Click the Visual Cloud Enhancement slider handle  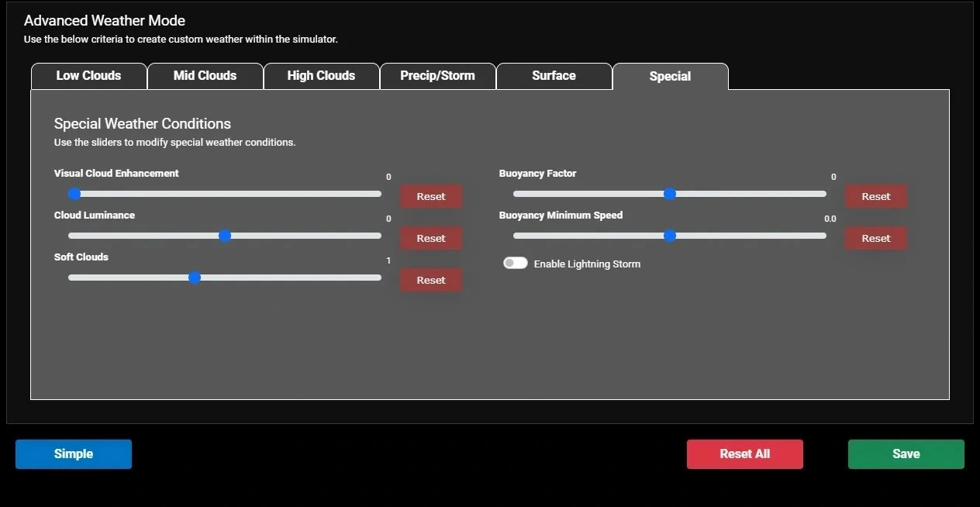[x=74, y=194]
